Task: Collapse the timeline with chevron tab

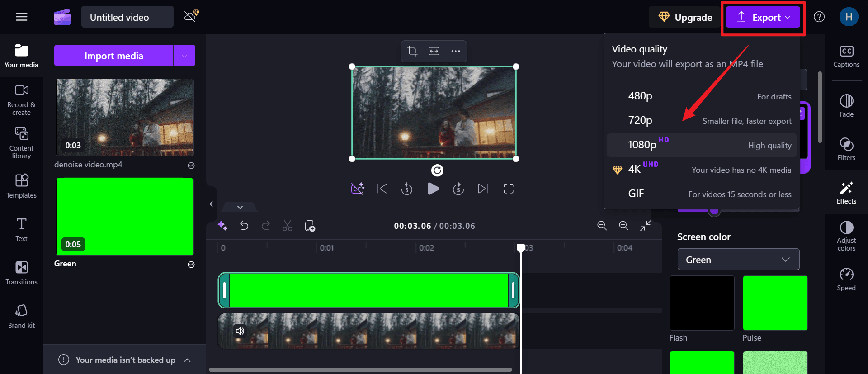Action: [240, 207]
